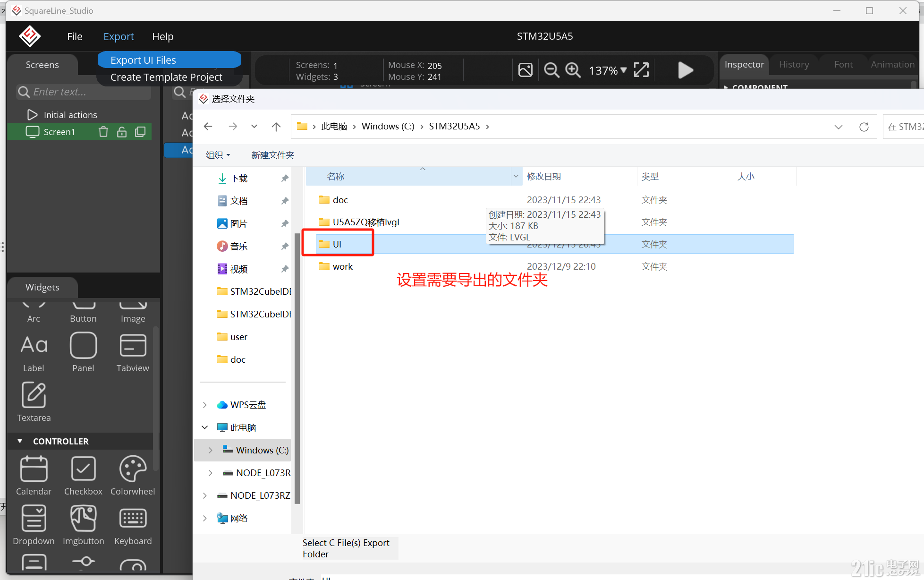
Task: Open the Export menu
Action: click(x=119, y=36)
